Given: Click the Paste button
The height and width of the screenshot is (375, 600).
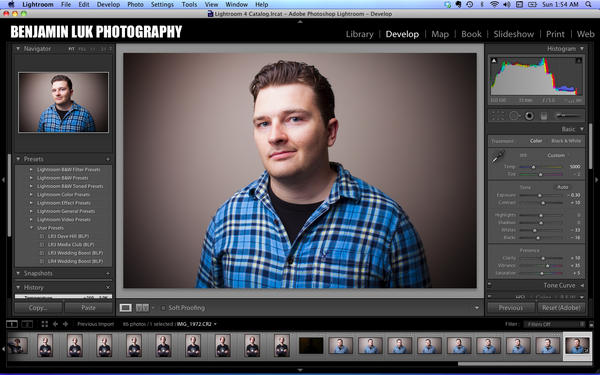Looking at the screenshot, I should 88,308.
